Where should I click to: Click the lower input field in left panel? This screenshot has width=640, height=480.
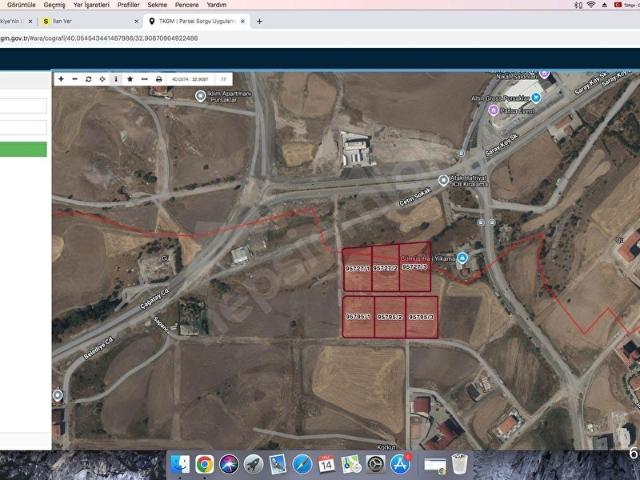23,127
